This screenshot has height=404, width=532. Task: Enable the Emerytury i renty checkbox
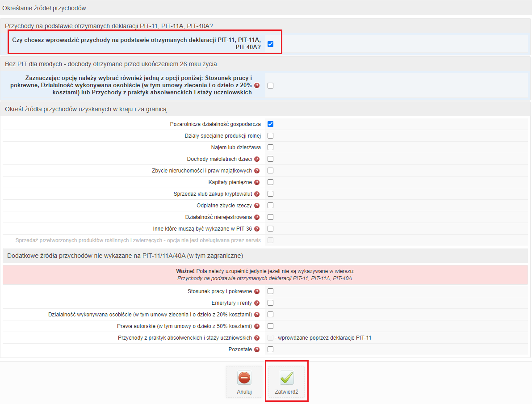tap(270, 303)
